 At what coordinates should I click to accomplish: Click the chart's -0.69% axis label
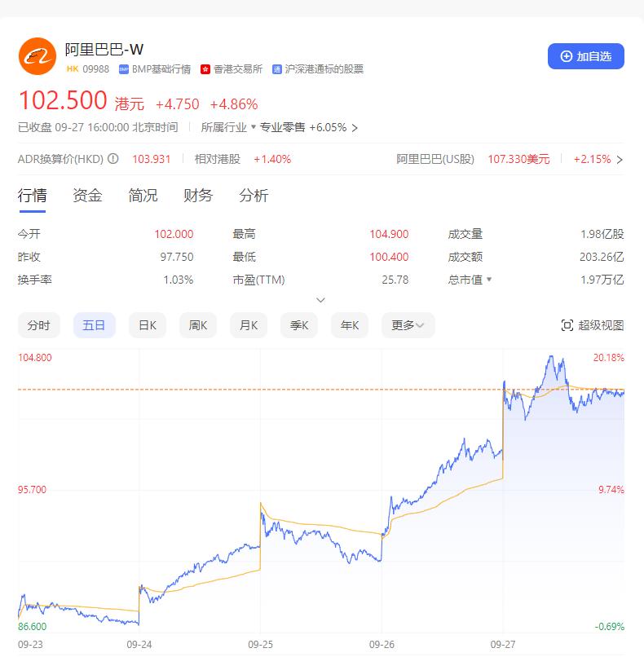610,626
